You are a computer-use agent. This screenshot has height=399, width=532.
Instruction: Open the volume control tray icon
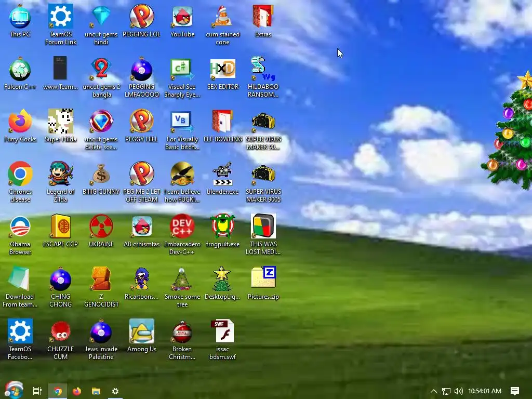click(x=458, y=391)
